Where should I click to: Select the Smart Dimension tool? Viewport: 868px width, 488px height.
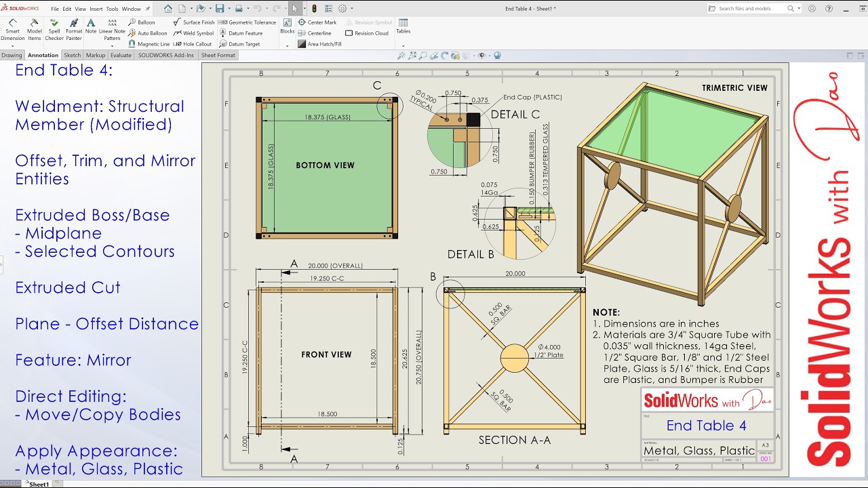(x=12, y=30)
